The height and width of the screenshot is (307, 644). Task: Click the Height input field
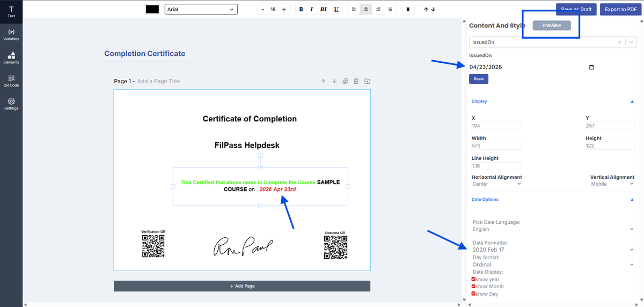(610, 146)
